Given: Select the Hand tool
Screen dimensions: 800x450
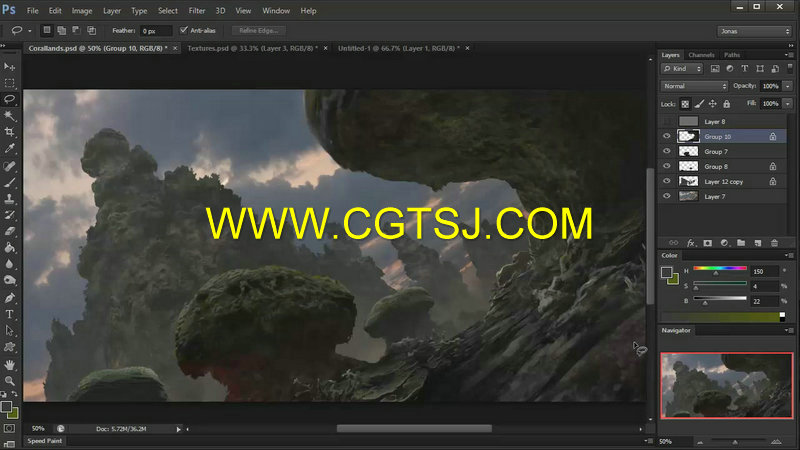Looking at the screenshot, I should pos(9,364).
